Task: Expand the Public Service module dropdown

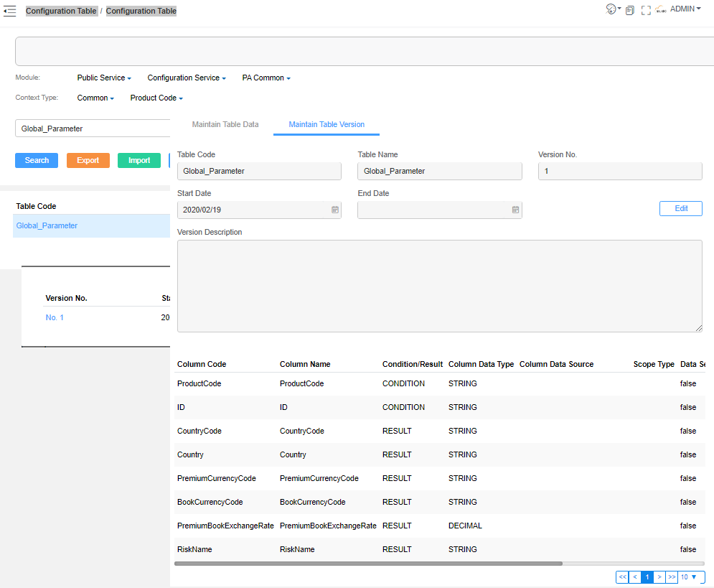Action: (104, 78)
